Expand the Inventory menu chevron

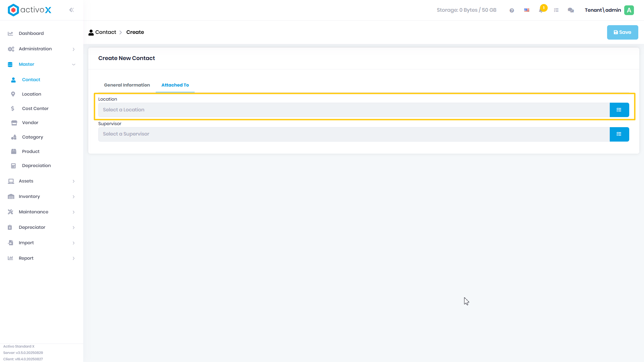[x=73, y=197]
